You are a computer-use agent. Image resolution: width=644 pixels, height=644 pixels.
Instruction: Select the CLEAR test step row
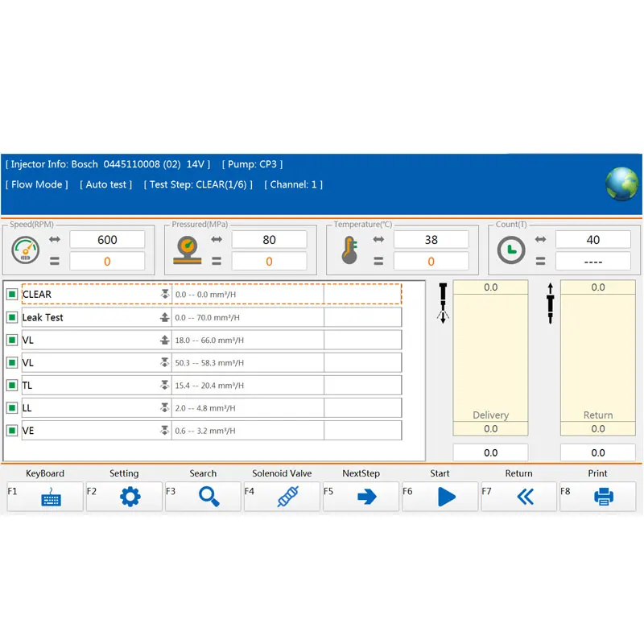pos(212,294)
